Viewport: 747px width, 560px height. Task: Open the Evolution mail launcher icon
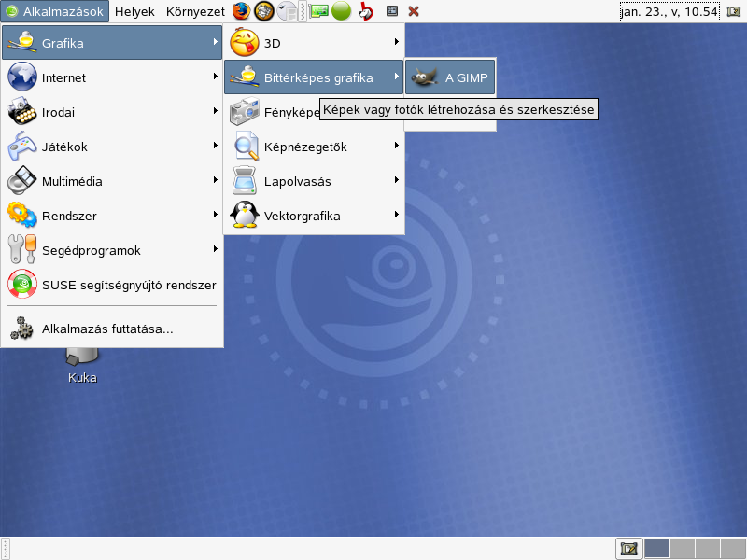pyautogui.click(x=264, y=11)
